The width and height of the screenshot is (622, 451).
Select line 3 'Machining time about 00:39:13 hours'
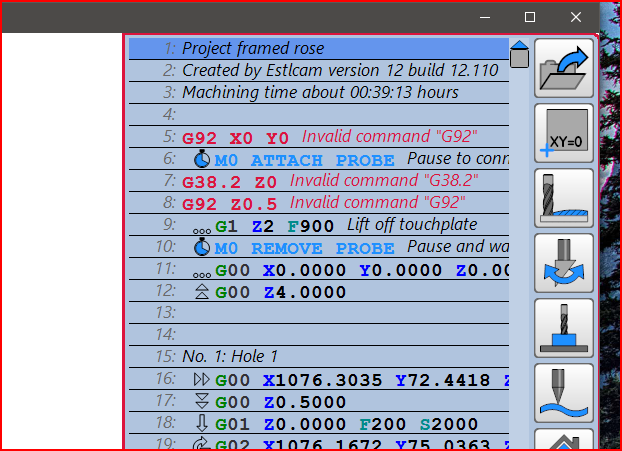319,92
